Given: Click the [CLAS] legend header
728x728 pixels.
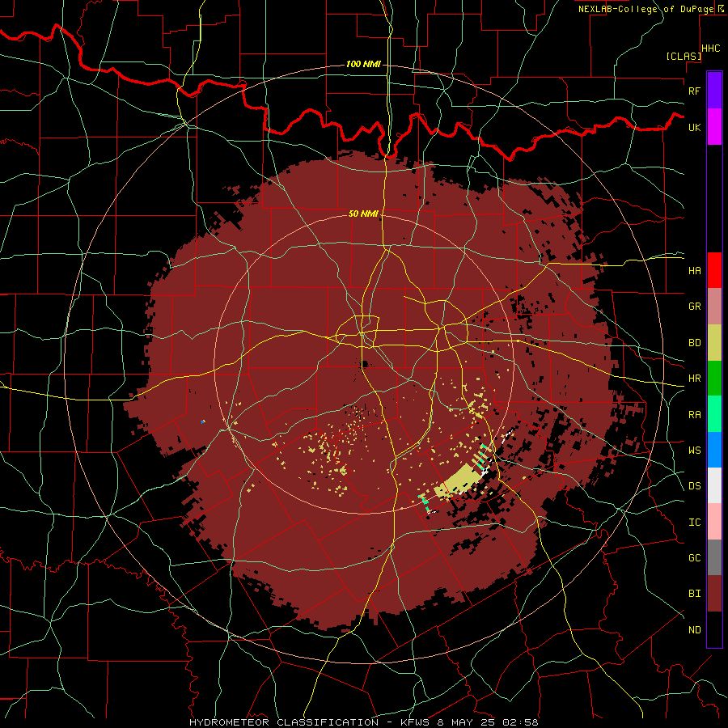Looking at the screenshot, I should [x=684, y=56].
